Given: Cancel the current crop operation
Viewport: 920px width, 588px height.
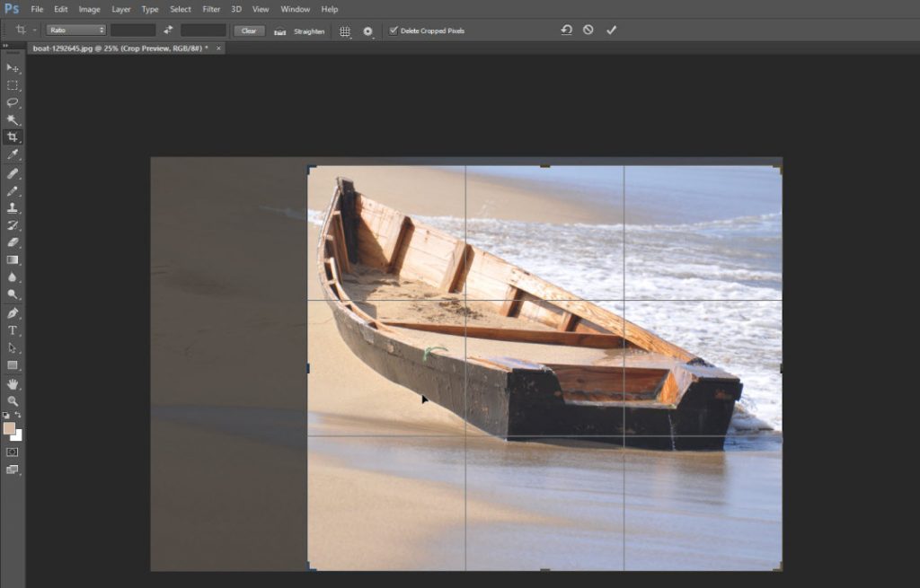Looking at the screenshot, I should point(588,30).
